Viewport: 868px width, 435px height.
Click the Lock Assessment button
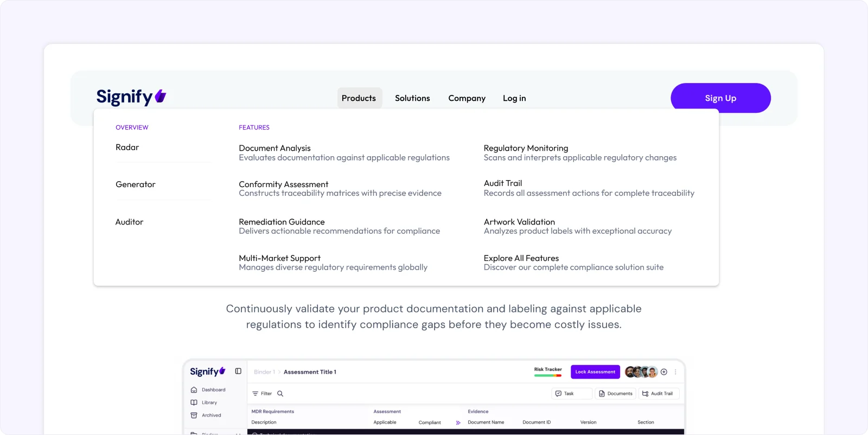(595, 372)
